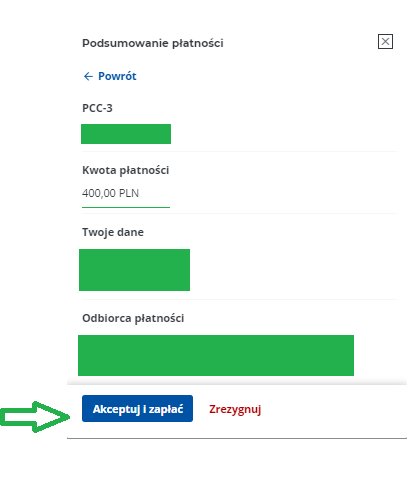Select the 400,00 PLN amount value
The height and width of the screenshot is (485, 419).
tap(110, 193)
